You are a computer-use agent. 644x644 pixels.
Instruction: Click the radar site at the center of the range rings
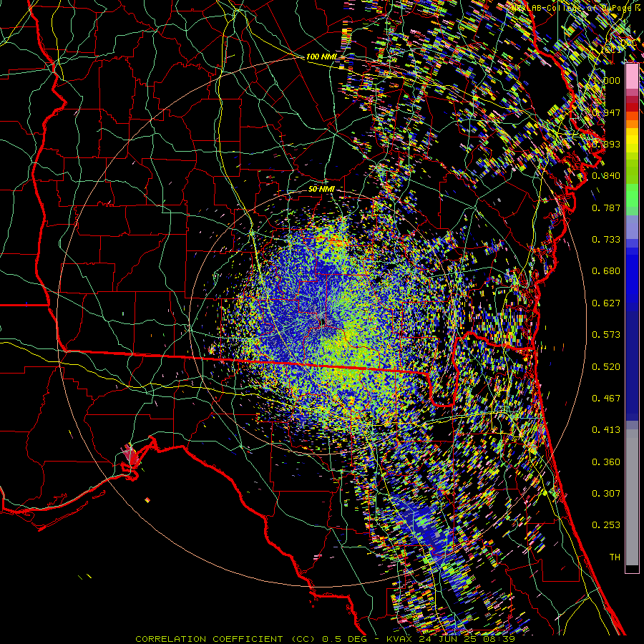click(x=323, y=321)
